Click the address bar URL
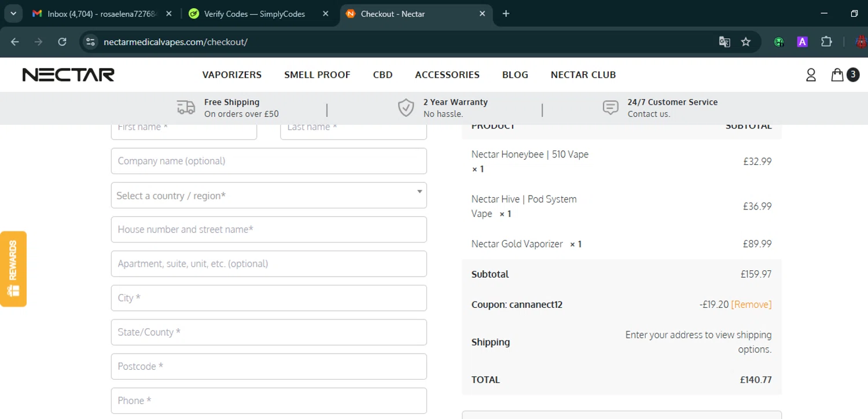The height and width of the screenshot is (419, 868). pos(175,42)
